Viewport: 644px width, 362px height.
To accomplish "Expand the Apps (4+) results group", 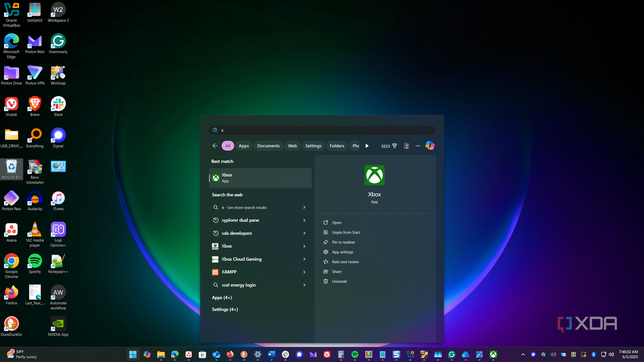I will pos(222,298).
